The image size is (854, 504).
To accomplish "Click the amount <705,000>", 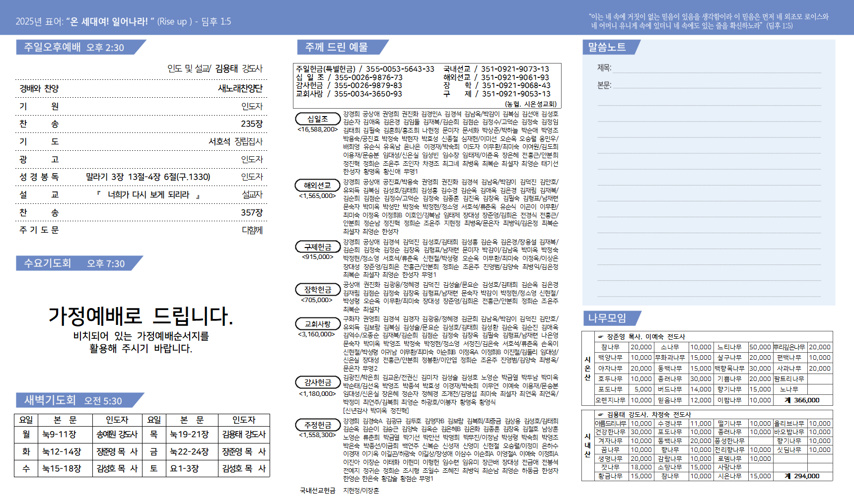I will (317, 300).
